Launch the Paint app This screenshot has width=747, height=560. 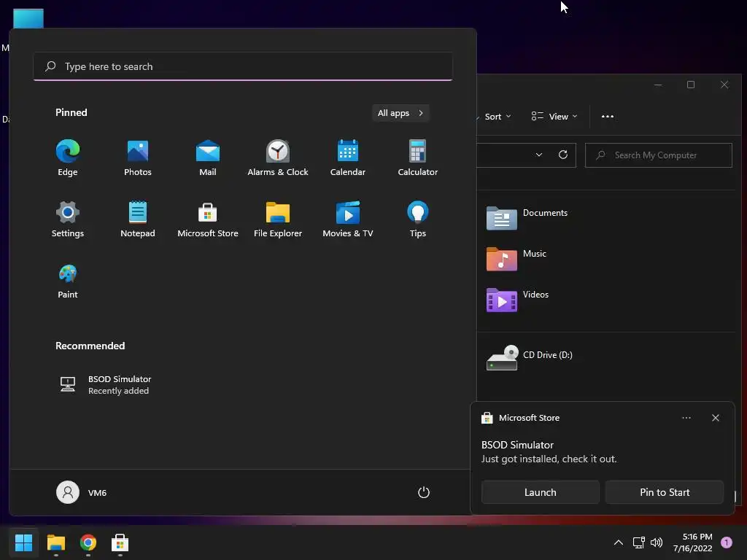pos(68,281)
